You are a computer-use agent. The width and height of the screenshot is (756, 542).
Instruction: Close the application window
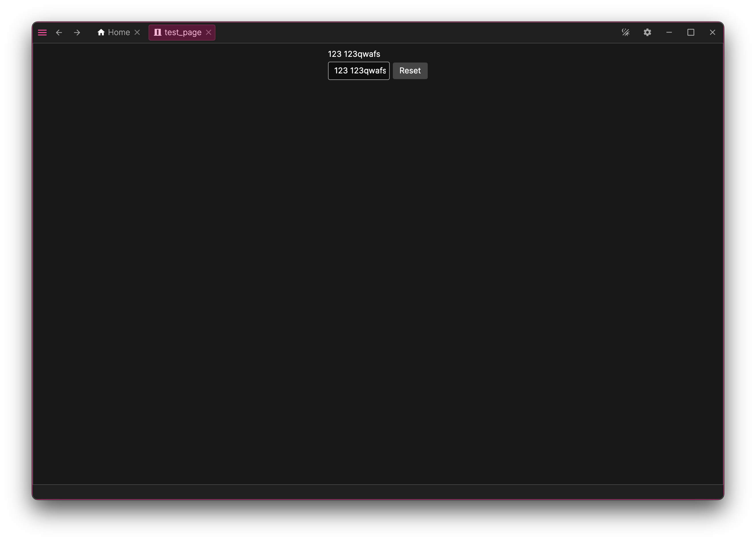713,32
